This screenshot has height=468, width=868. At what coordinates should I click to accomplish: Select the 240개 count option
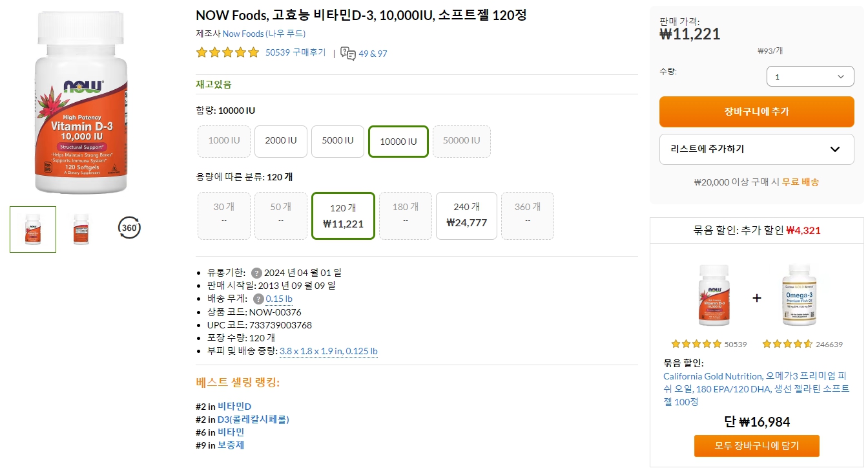[x=466, y=215]
